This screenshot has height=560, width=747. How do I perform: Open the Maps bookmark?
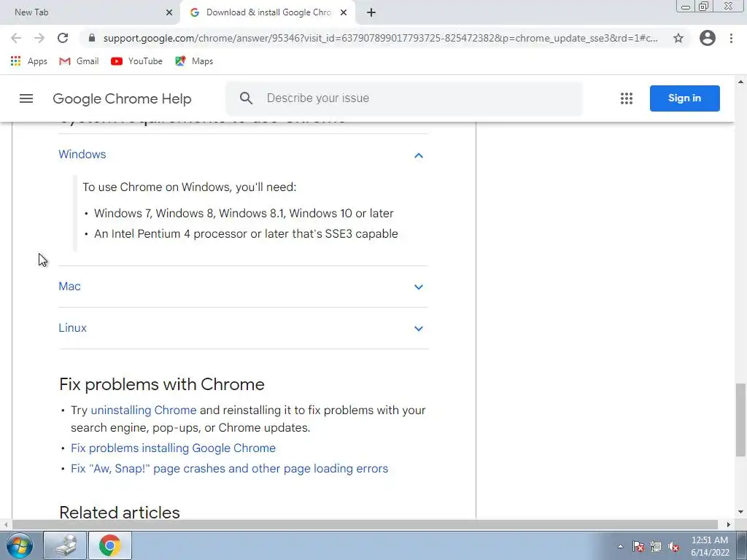[x=194, y=61]
